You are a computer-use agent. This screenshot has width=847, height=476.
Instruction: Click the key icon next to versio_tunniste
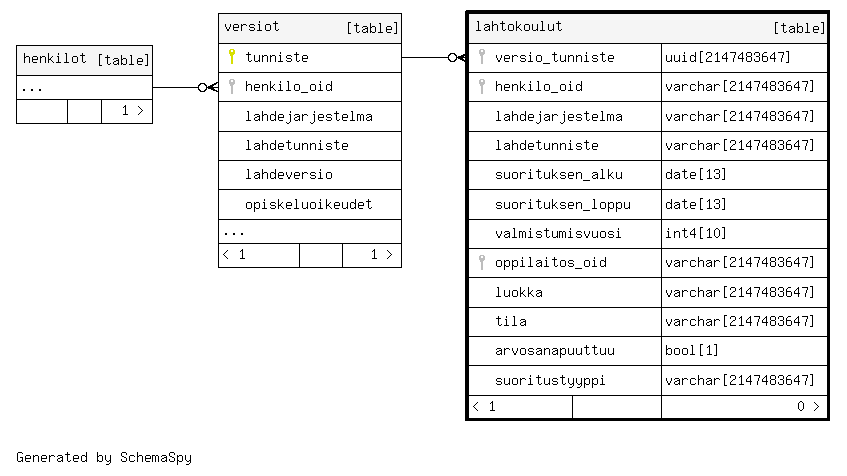pos(481,57)
